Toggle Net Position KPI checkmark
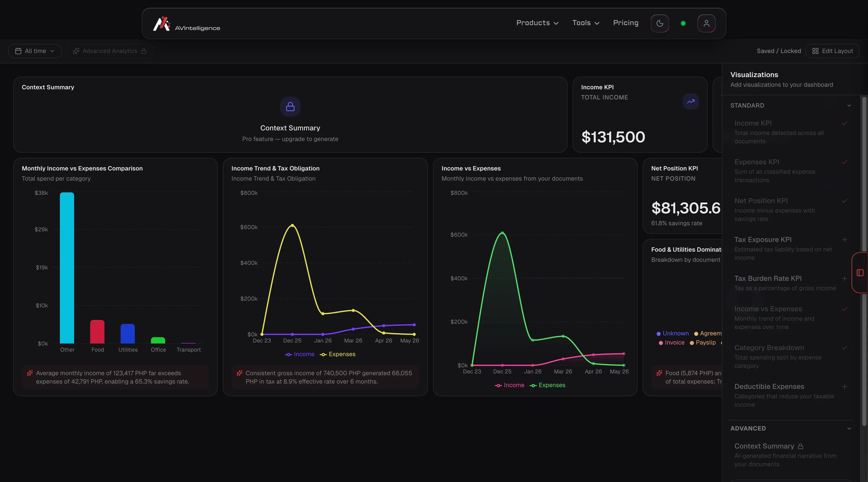Viewport: 868px width, 482px height. tap(844, 201)
